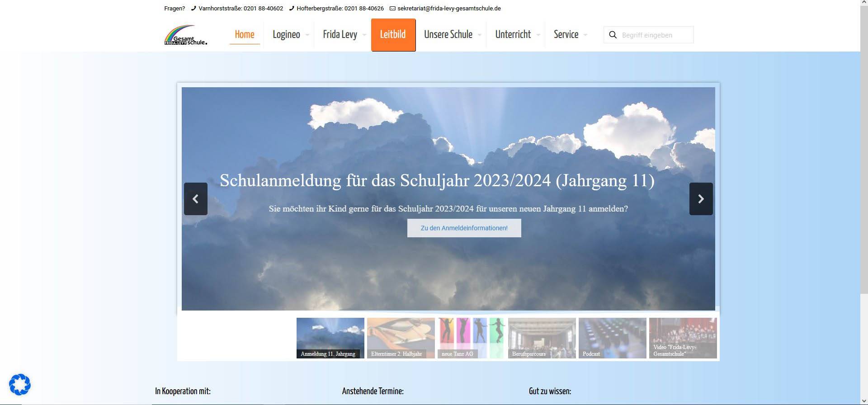Click the envelope icon beside secretariat email
The image size is (868, 405).
392,9
